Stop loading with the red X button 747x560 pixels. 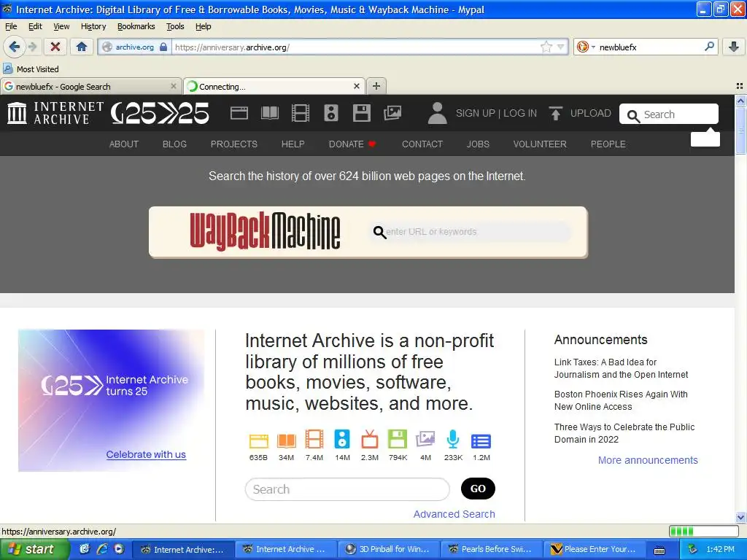pos(55,47)
